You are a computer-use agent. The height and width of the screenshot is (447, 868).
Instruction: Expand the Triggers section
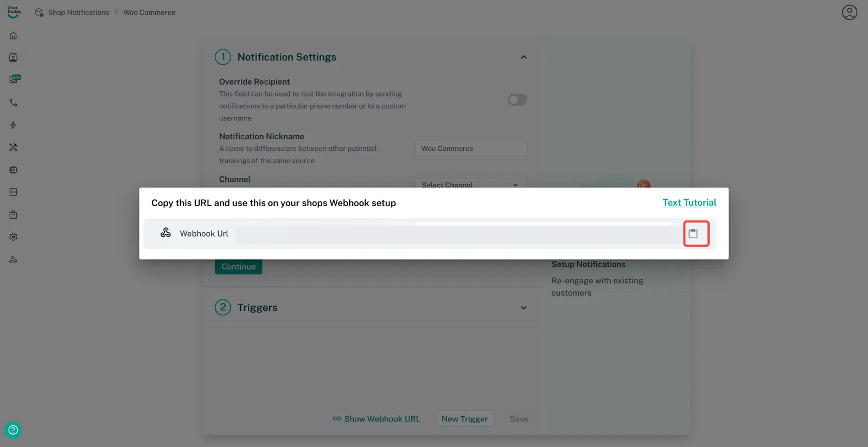click(524, 308)
